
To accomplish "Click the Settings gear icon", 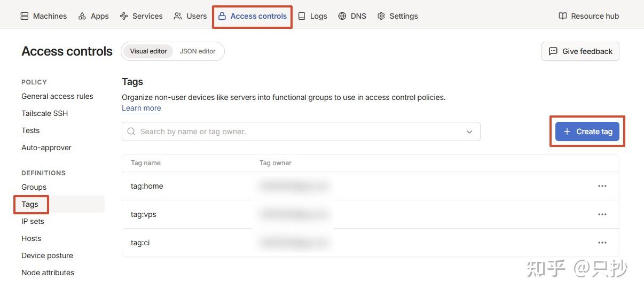I will tap(381, 16).
